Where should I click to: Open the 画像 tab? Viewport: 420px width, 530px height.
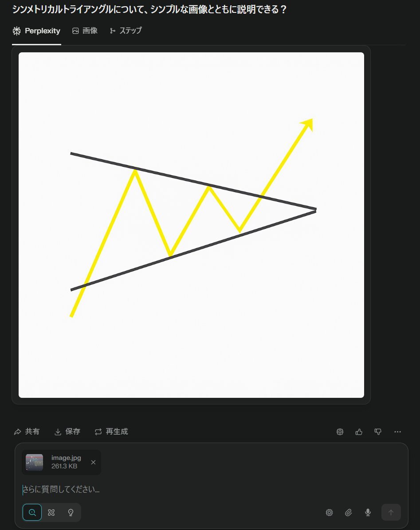[x=85, y=31]
